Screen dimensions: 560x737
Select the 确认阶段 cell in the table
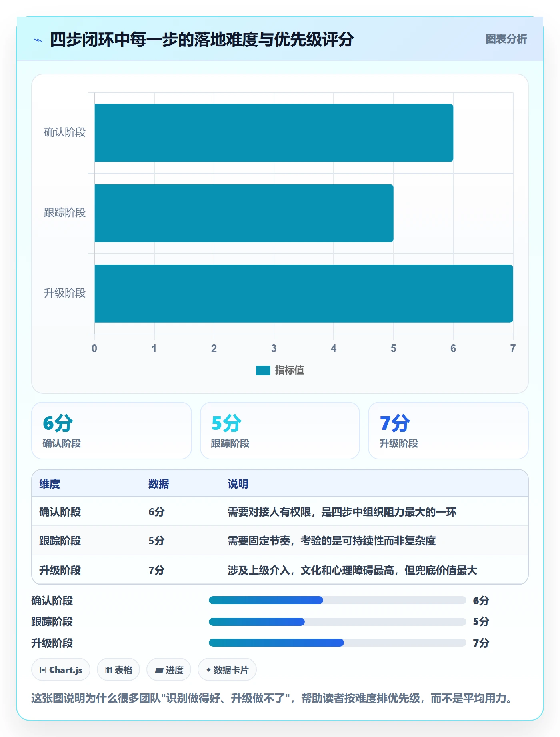60,512
